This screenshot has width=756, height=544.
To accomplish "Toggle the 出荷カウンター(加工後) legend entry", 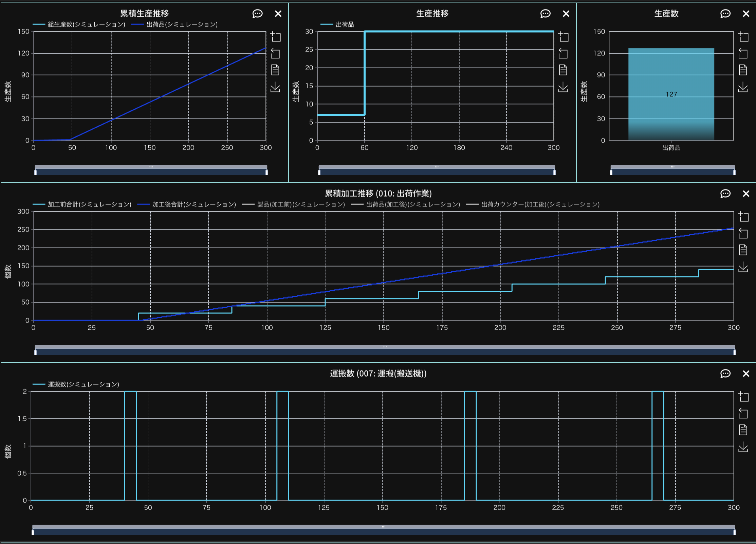I will [540, 204].
